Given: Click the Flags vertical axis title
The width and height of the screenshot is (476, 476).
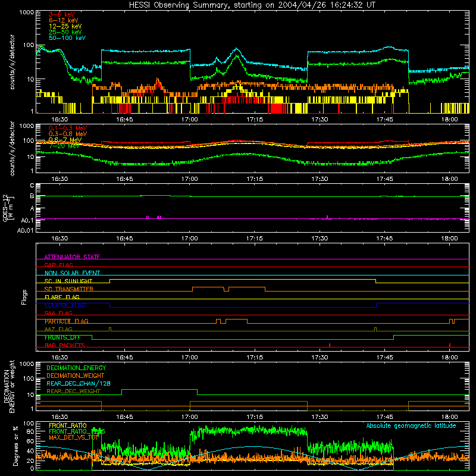Looking at the screenshot, I should click(x=24, y=297).
